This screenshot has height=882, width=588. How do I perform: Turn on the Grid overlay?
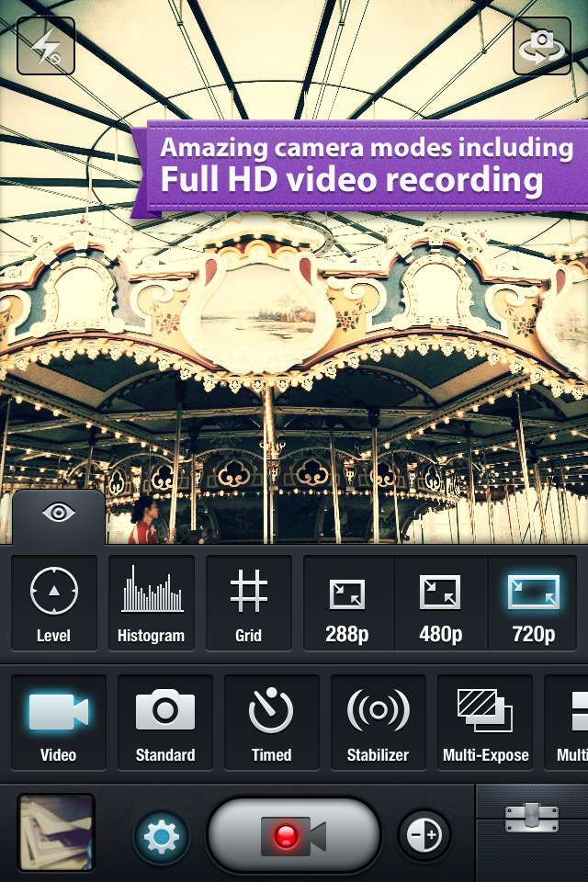point(249,603)
